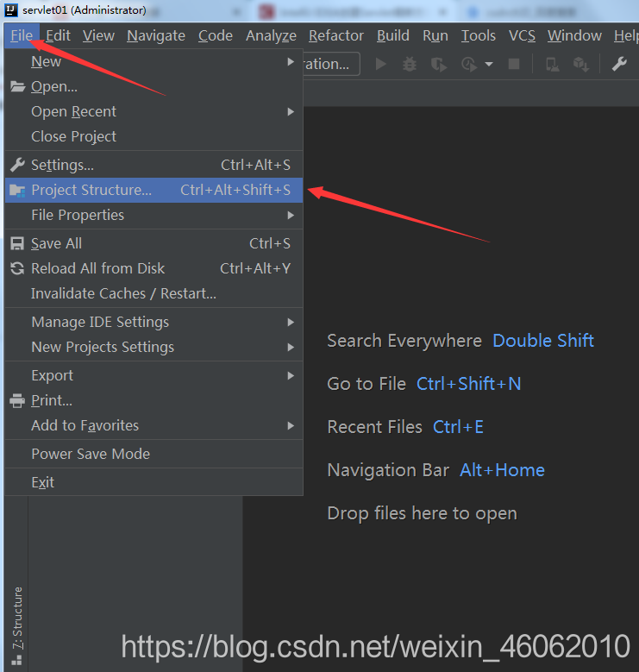Expand New Projects Settings submenu arrow
The width and height of the screenshot is (639, 672).
291,347
